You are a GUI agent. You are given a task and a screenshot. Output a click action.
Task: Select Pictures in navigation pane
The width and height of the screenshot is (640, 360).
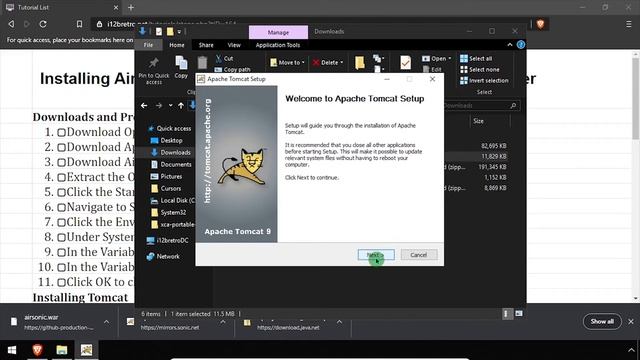pyautogui.click(x=166, y=176)
